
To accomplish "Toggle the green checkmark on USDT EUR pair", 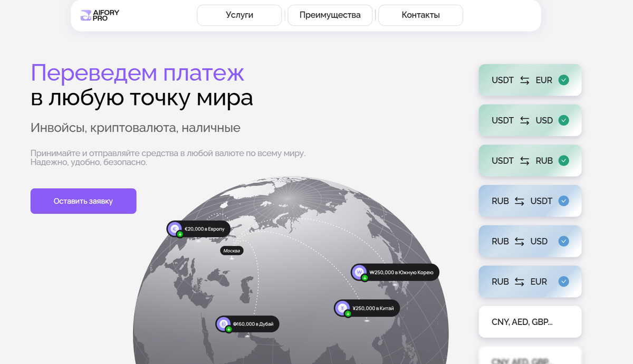I will pyautogui.click(x=564, y=80).
